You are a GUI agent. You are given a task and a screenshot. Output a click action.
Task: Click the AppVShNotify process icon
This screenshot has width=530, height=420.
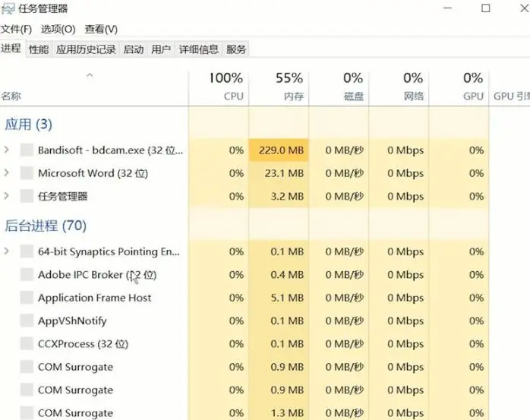27,321
